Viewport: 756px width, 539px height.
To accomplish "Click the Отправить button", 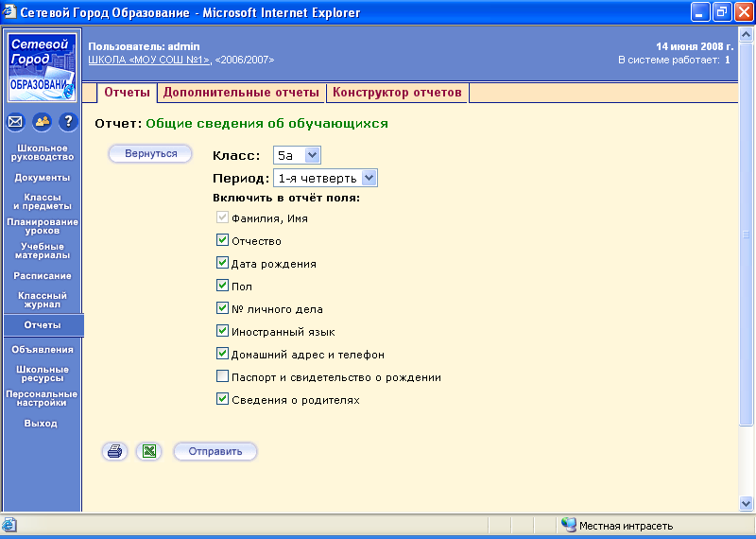I will pyautogui.click(x=215, y=452).
